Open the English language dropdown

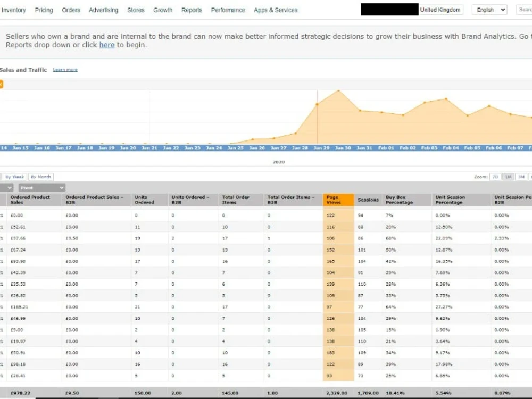489,10
